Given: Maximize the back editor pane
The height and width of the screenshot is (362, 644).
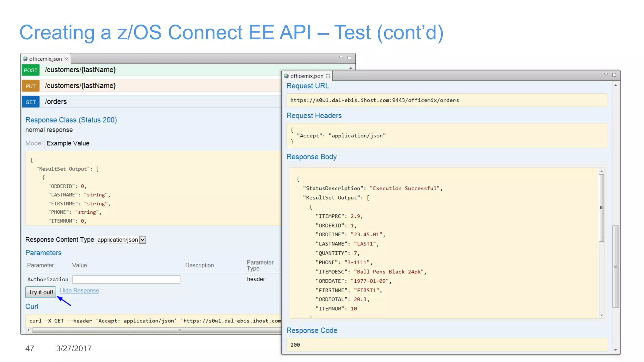Looking at the screenshot, I should coord(349,58).
